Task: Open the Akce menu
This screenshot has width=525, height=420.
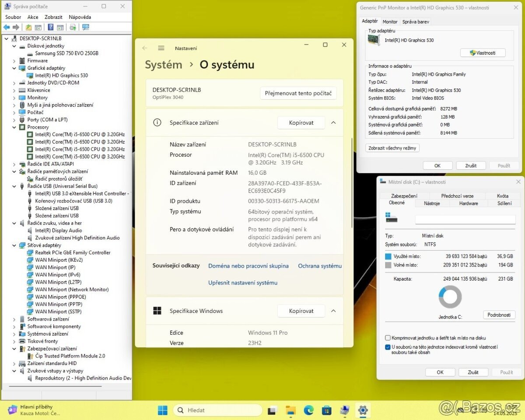Action: pos(33,17)
